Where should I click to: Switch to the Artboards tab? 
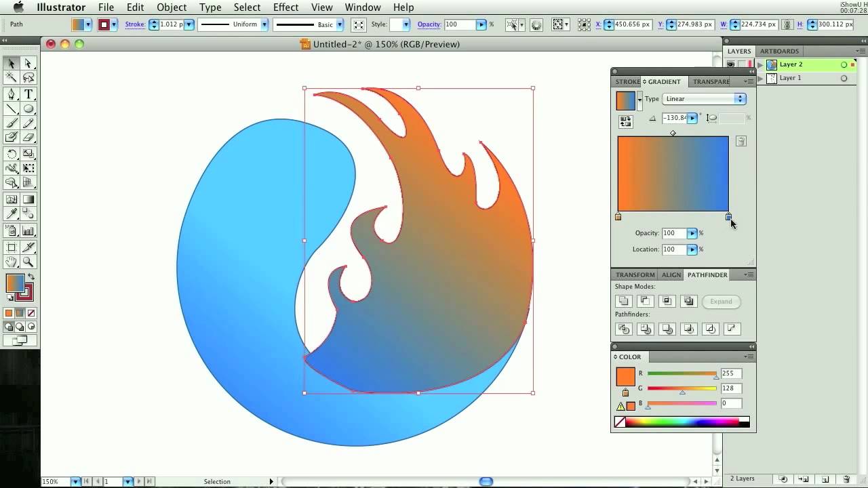(779, 52)
